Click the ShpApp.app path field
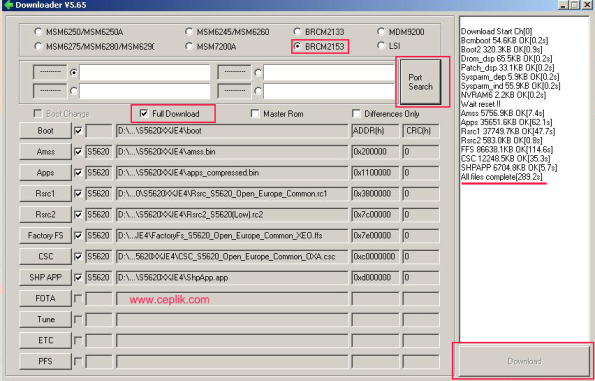The image size is (595, 381). pos(232,277)
